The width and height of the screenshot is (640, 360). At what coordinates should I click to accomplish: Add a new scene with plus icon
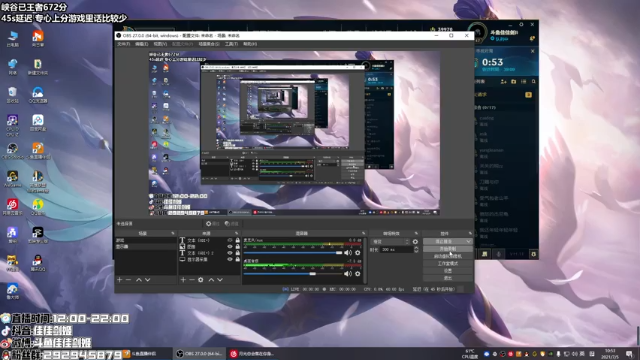click(120, 280)
